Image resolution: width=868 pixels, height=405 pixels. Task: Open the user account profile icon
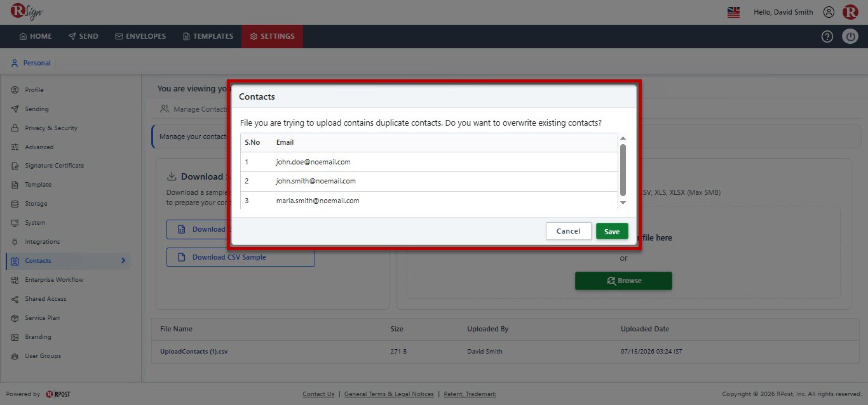pos(829,12)
